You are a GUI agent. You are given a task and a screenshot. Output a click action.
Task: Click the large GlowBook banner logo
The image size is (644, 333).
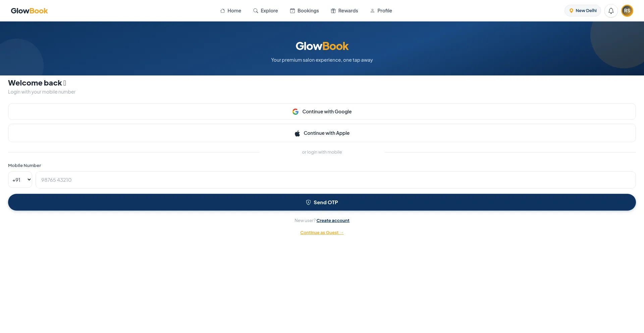[x=322, y=46]
